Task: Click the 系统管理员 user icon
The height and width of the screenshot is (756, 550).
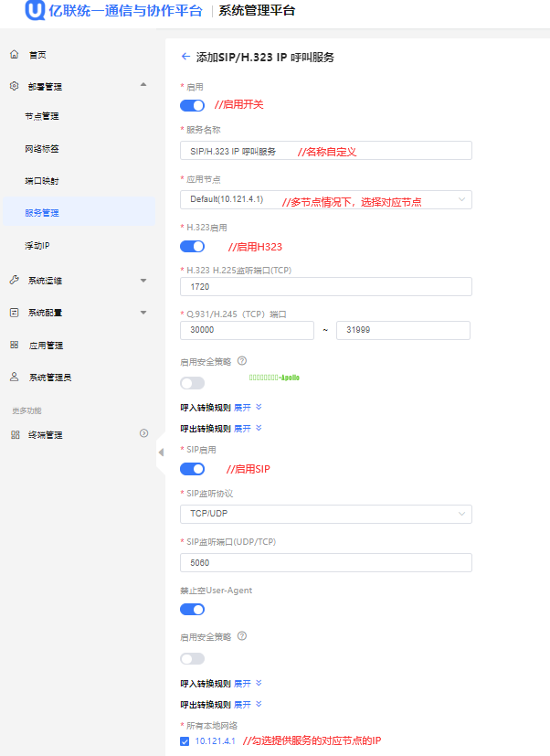Action: click(14, 377)
